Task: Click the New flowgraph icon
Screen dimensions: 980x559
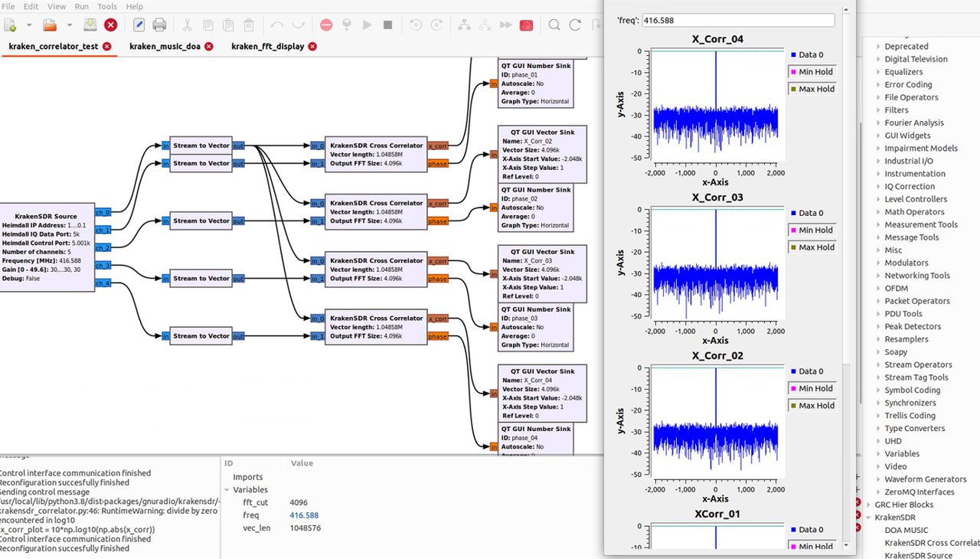Action: pyautogui.click(x=9, y=25)
